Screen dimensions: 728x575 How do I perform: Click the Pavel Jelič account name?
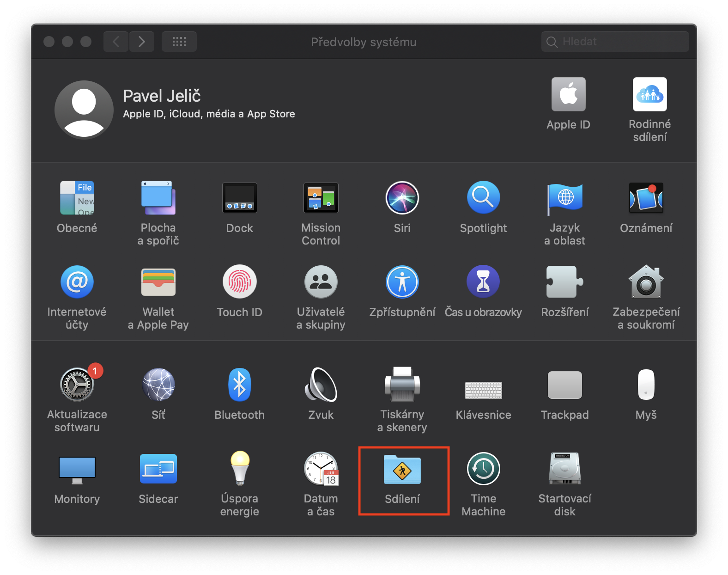(162, 96)
